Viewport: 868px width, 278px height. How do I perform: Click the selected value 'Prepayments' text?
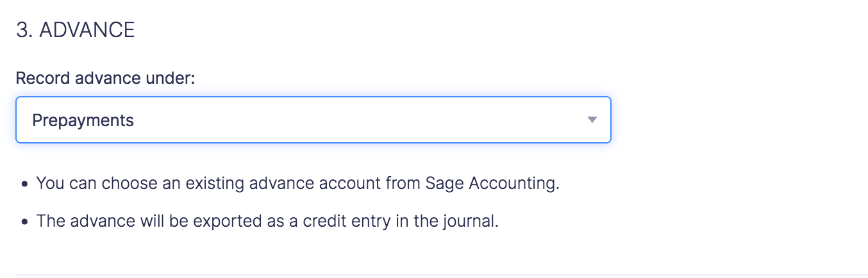[x=83, y=120]
